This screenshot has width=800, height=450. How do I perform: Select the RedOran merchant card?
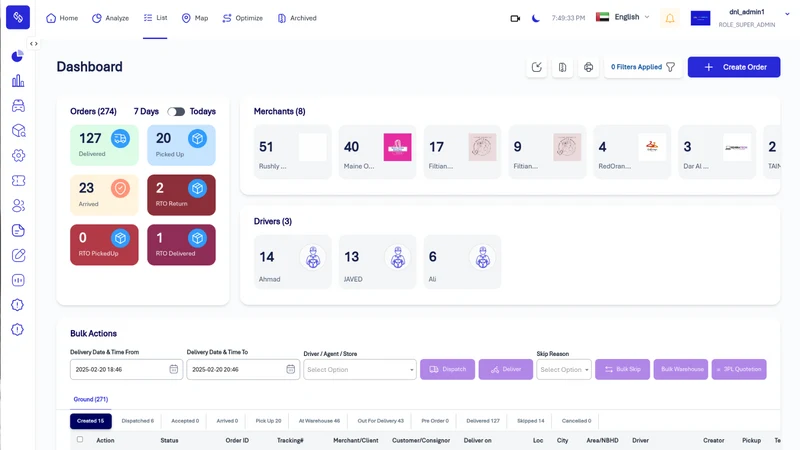[632, 152]
